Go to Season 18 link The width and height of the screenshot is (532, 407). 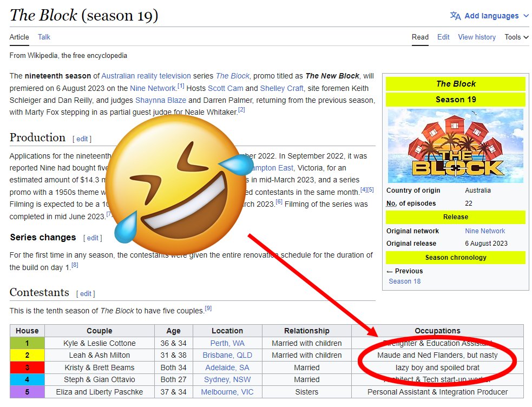404,281
